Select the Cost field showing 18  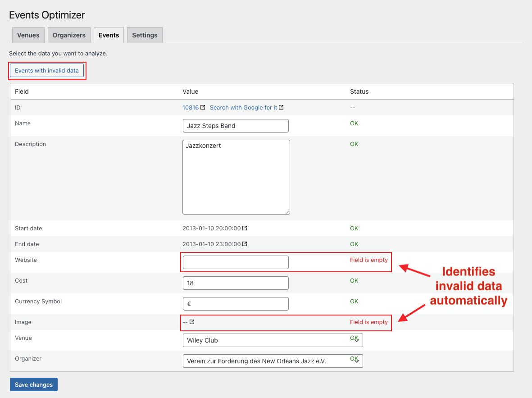point(235,283)
